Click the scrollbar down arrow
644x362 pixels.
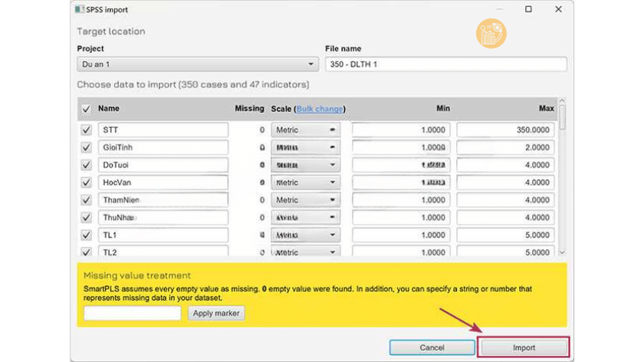[562, 252]
